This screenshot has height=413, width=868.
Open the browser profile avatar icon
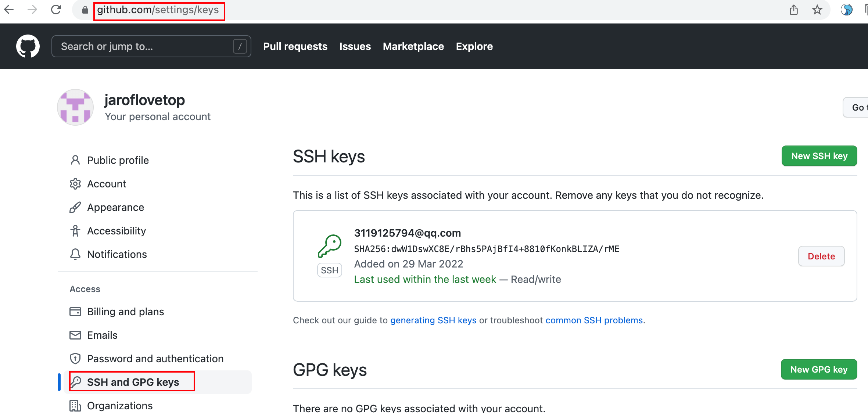coord(847,10)
